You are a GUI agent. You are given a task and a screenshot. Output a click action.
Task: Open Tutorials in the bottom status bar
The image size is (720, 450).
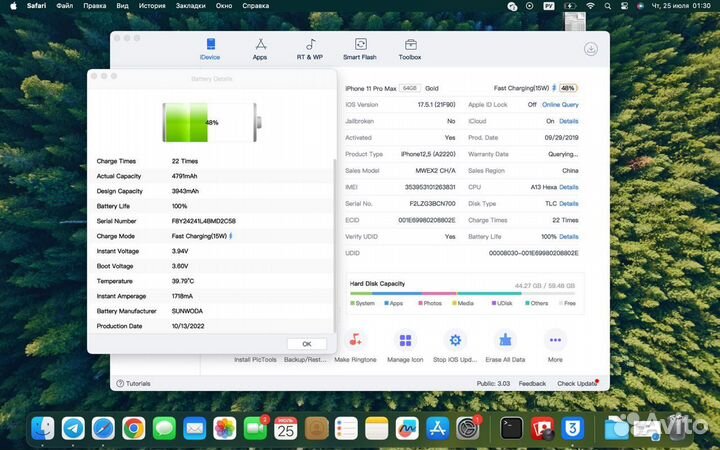coord(134,383)
